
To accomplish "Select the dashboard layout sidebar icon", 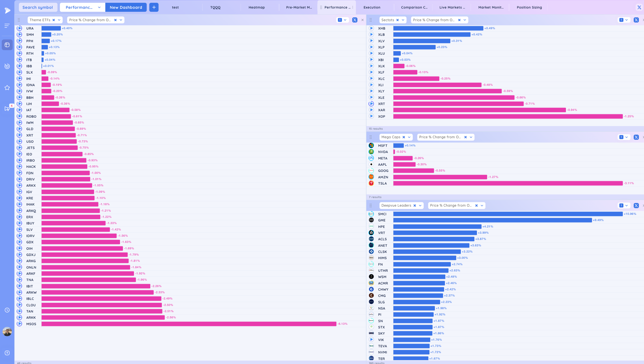I will tap(7, 45).
